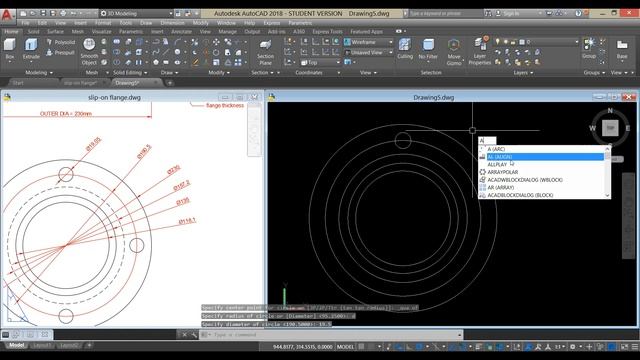This screenshot has width=640, height=360.
Task: Click the No Filter selection icon
Action: click(428, 49)
